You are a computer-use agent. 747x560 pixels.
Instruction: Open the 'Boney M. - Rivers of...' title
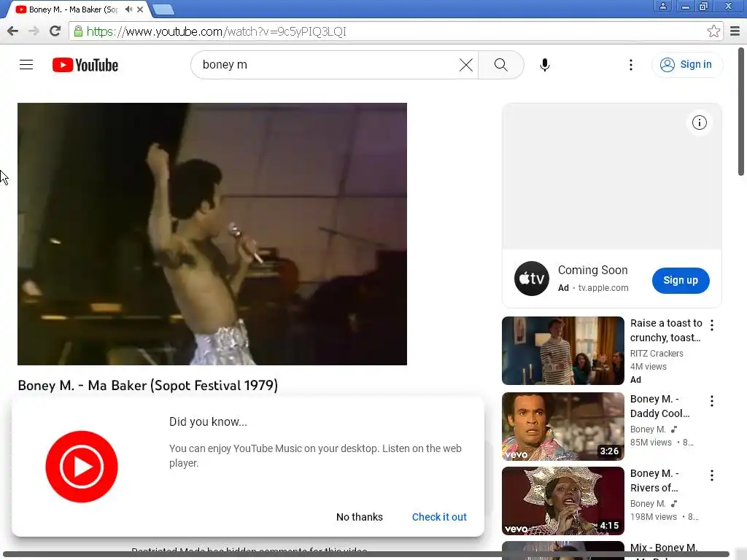(654, 481)
